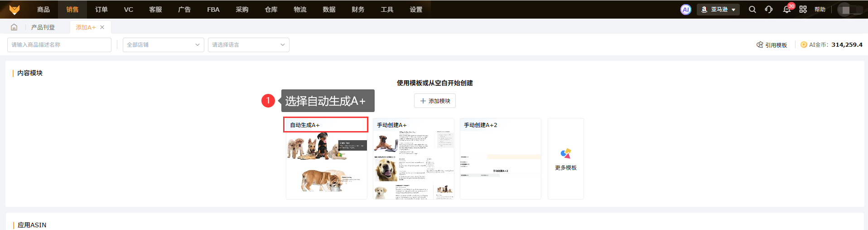868x230 pixels.
Task: Click the 引用模板 button text
Action: [776, 45]
